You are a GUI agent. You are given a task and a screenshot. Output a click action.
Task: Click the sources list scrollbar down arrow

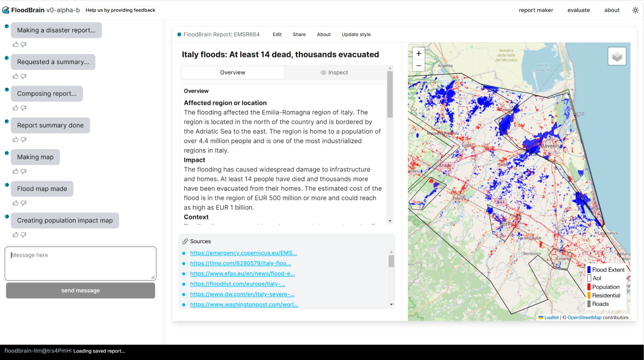[x=391, y=304]
